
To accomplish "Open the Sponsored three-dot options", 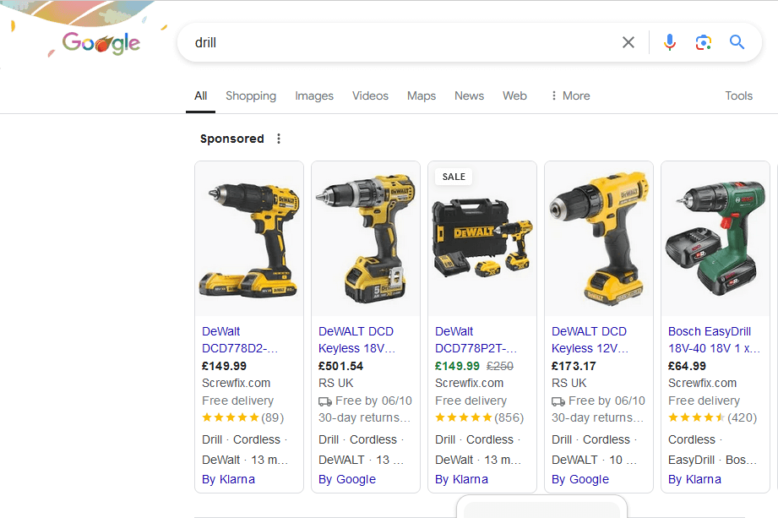I will 279,139.
